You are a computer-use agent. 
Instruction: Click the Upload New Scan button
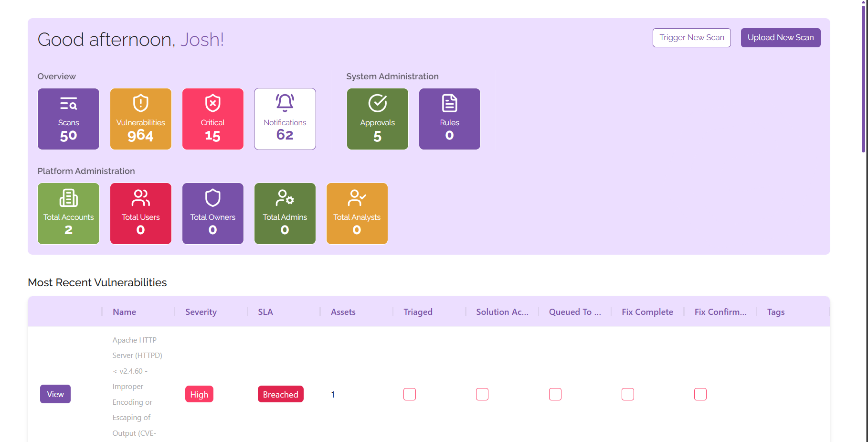coord(780,38)
